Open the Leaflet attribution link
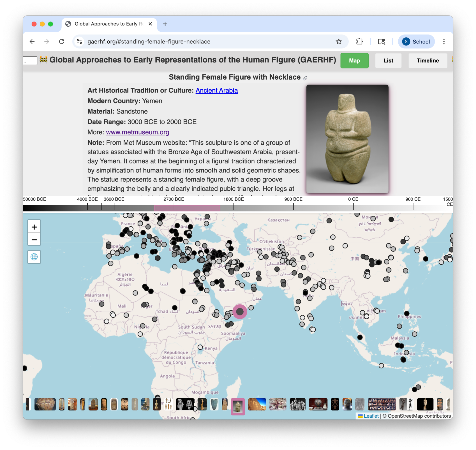This screenshot has width=476, height=450. (368, 416)
